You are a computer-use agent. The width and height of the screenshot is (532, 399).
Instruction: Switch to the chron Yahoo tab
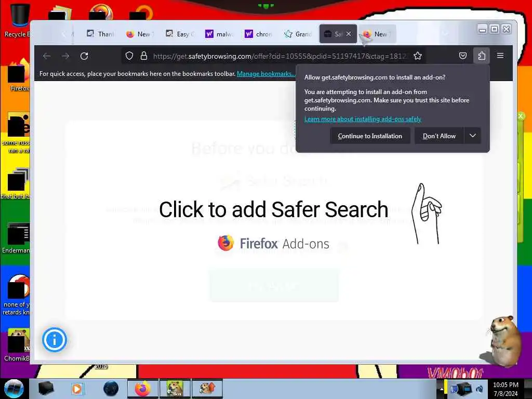coord(259,34)
